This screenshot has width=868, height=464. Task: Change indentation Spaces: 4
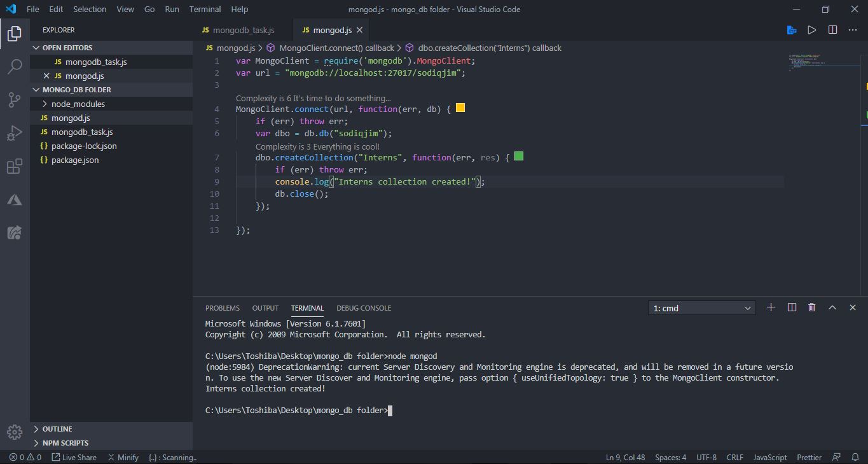coord(670,457)
